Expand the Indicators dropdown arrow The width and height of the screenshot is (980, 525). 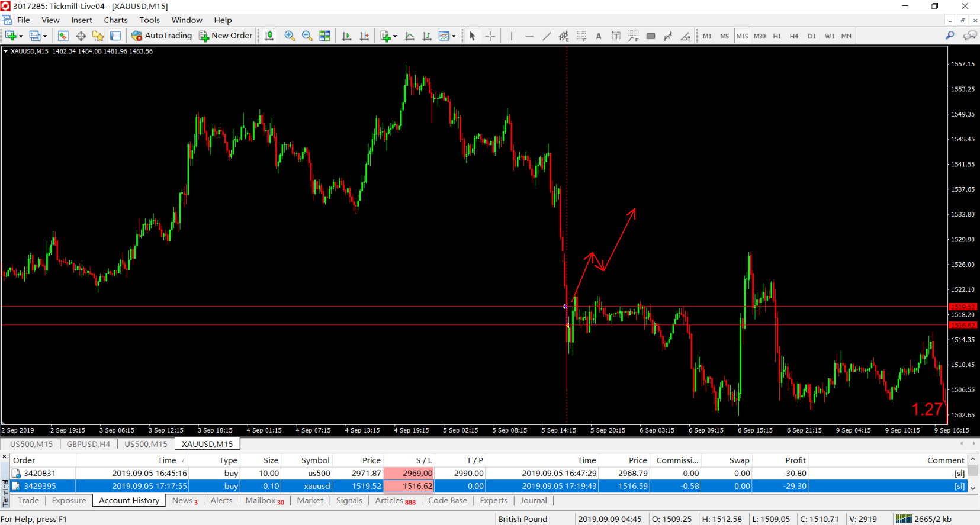[395, 36]
